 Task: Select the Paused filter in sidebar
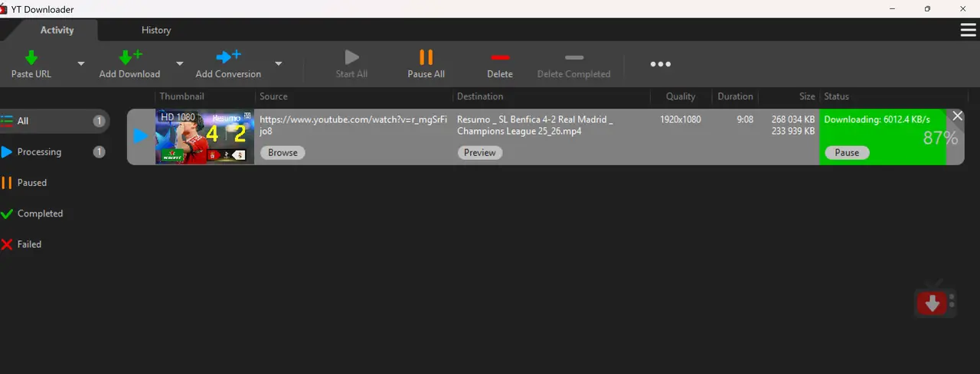tap(55, 183)
